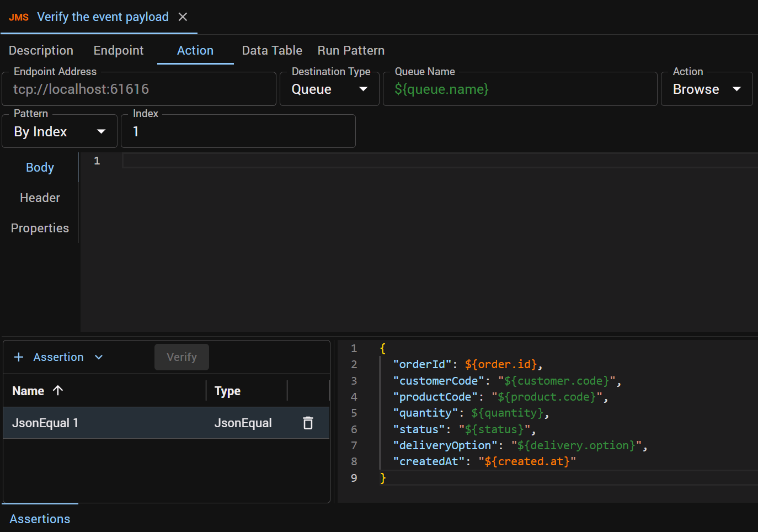Screen dimensions: 758x532
Task: Click the plus icon to add assertion
Action: click(x=19, y=357)
